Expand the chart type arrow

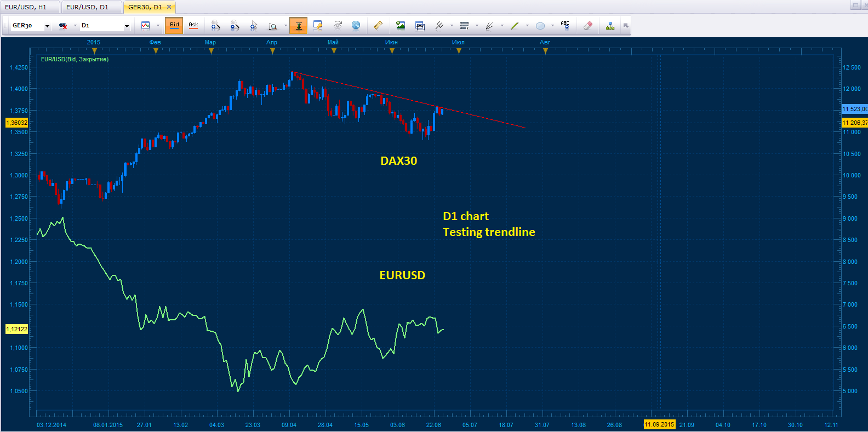tap(158, 26)
